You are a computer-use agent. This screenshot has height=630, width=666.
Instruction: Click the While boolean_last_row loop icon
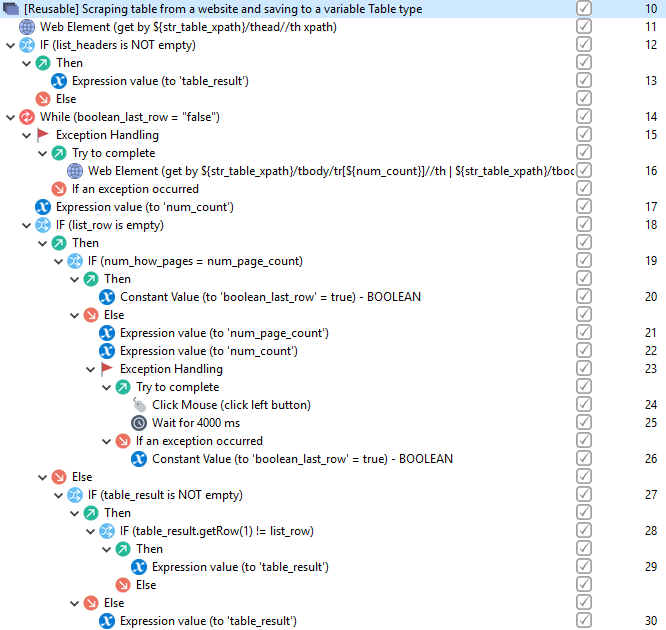(27, 117)
